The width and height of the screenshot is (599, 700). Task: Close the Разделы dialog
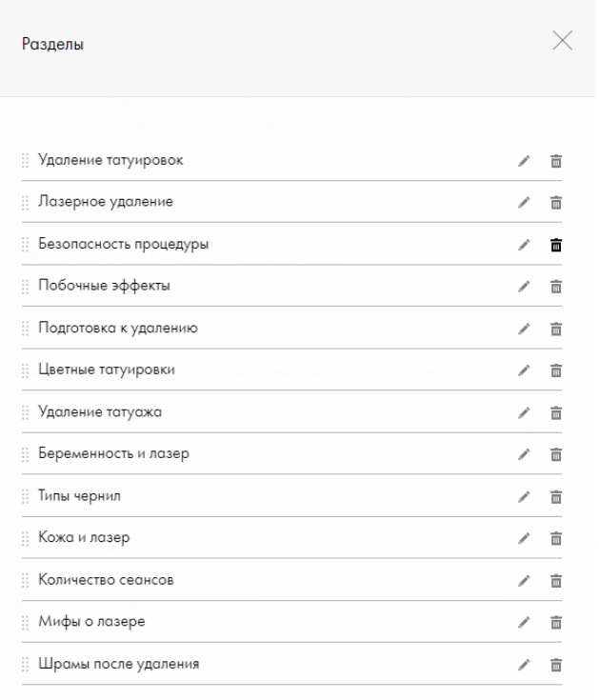pyautogui.click(x=562, y=41)
